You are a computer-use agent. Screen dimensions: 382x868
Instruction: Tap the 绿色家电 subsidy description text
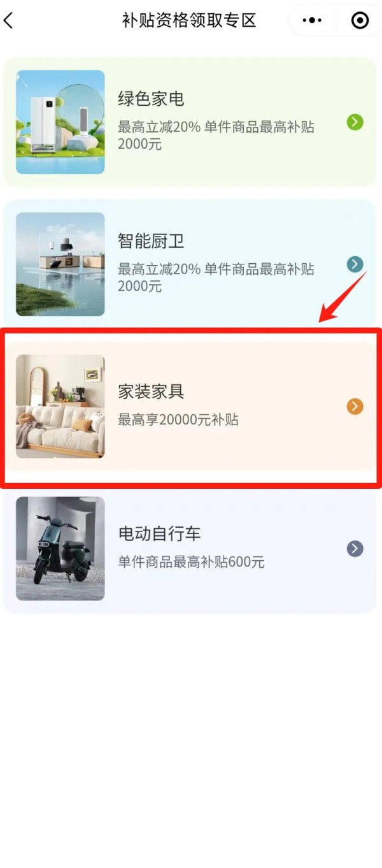[216, 135]
